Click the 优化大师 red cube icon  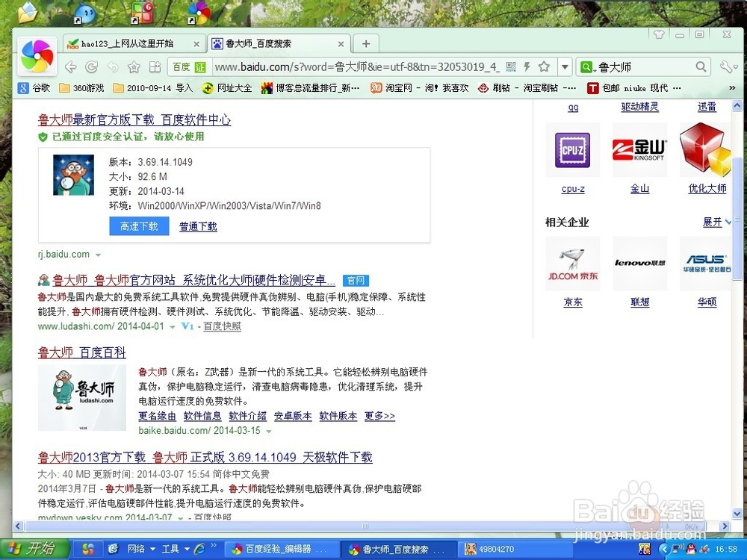tap(705, 150)
